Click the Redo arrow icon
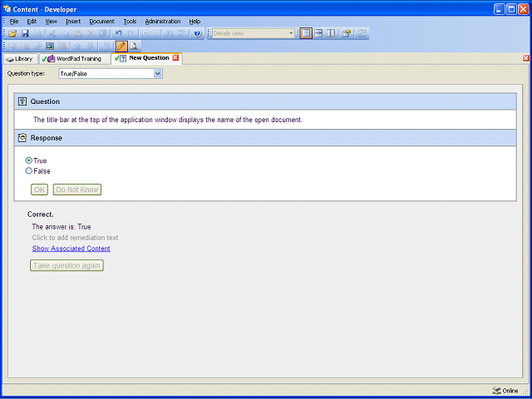532x399 pixels. (x=131, y=33)
